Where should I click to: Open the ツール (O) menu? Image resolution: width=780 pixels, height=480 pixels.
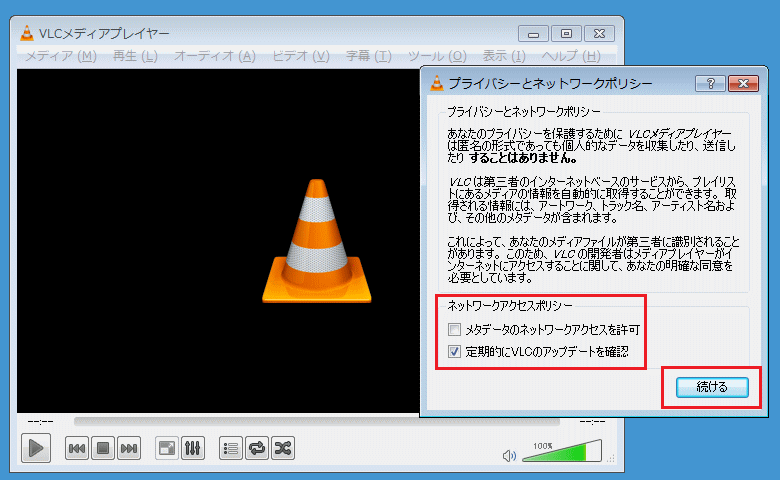pyautogui.click(x=437, y=56)
